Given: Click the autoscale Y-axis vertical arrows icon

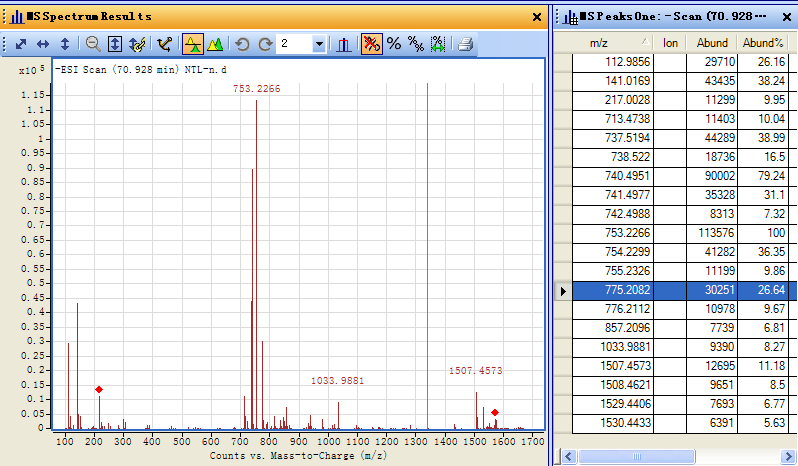Looking at the screenshot, I should pos(65,44).
